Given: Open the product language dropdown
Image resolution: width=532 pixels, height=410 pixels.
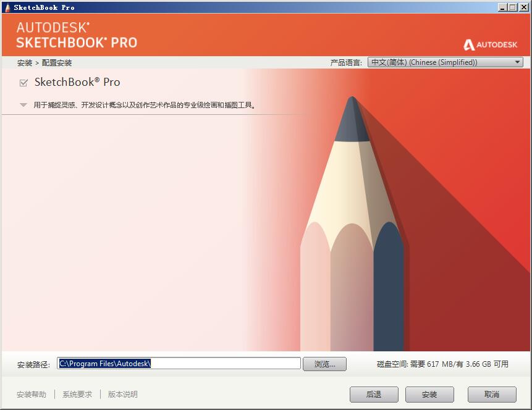Looking at the screenshot, I should (445, 62).
